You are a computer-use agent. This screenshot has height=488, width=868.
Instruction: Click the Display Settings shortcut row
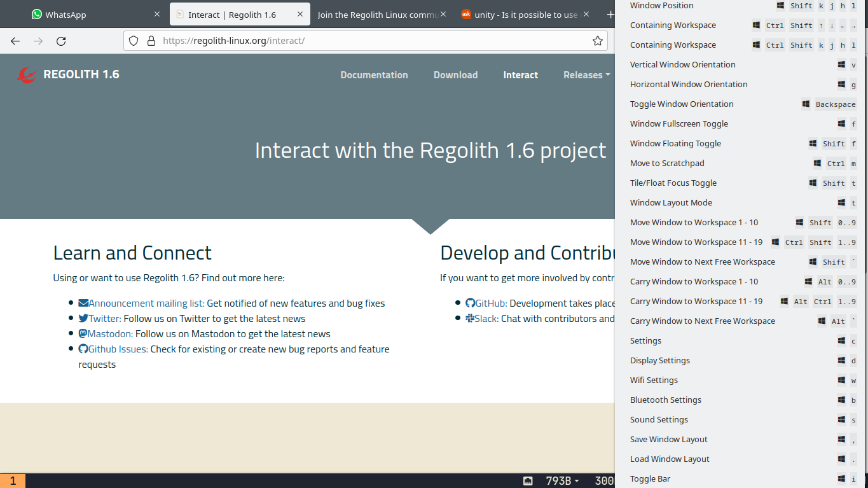click(x=742, y=361)
